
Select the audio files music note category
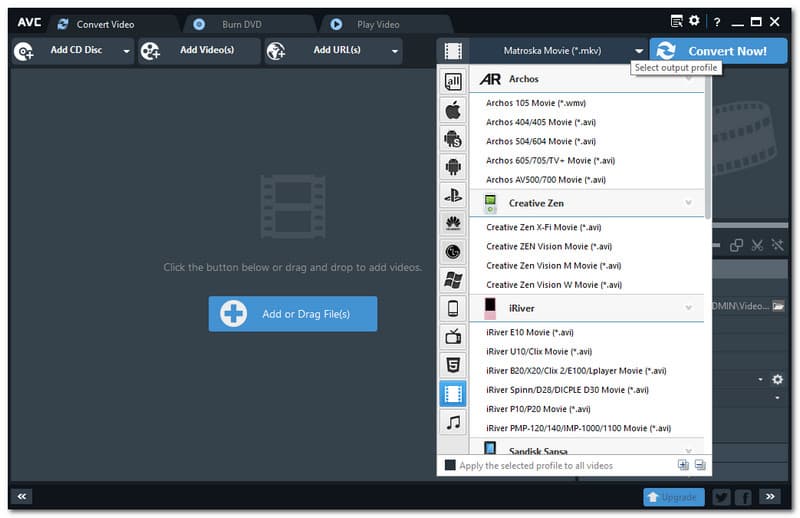[453, 422]
